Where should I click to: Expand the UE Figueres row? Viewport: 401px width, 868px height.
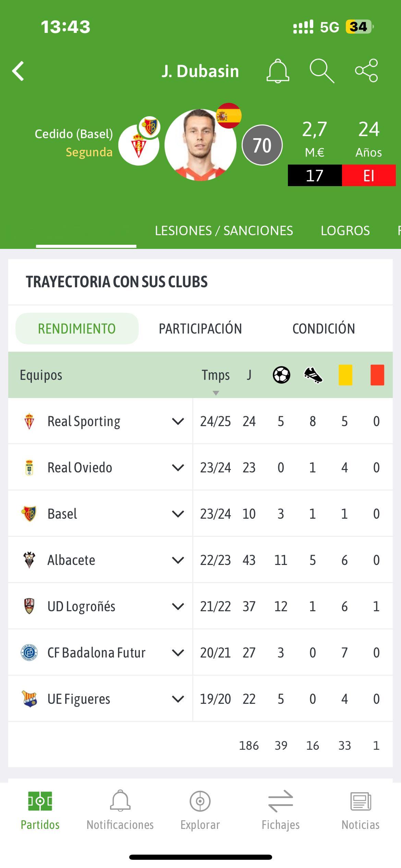[178, 699]
